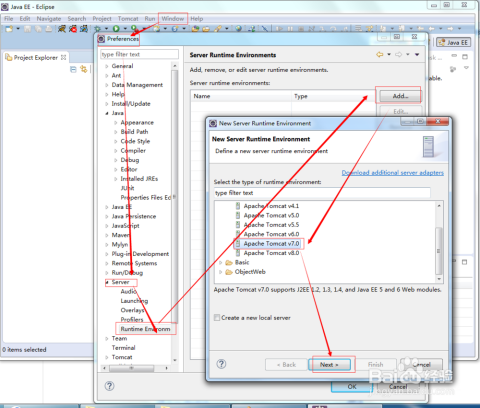Expand the Basic folder in runtime list

point(221,263)
